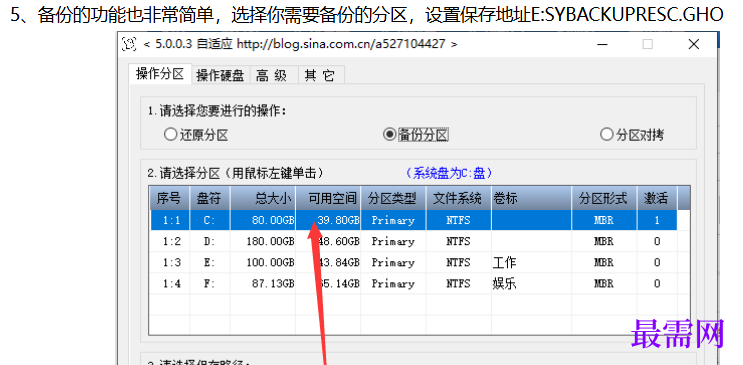Maximize the backup tool window

click(x=647, y=44)
